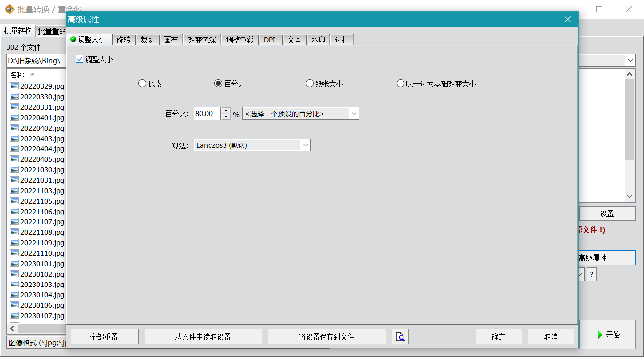644x357 pixels.
Task: Increase percentage with the up spinner arrow
Action: tap(226, 111)
